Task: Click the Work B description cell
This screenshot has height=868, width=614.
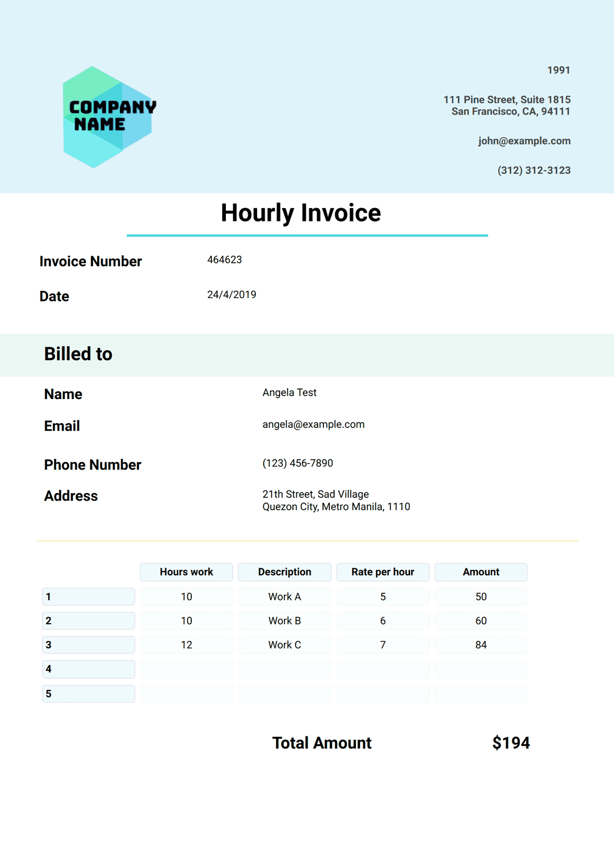Action: click(x=285, y=621)
